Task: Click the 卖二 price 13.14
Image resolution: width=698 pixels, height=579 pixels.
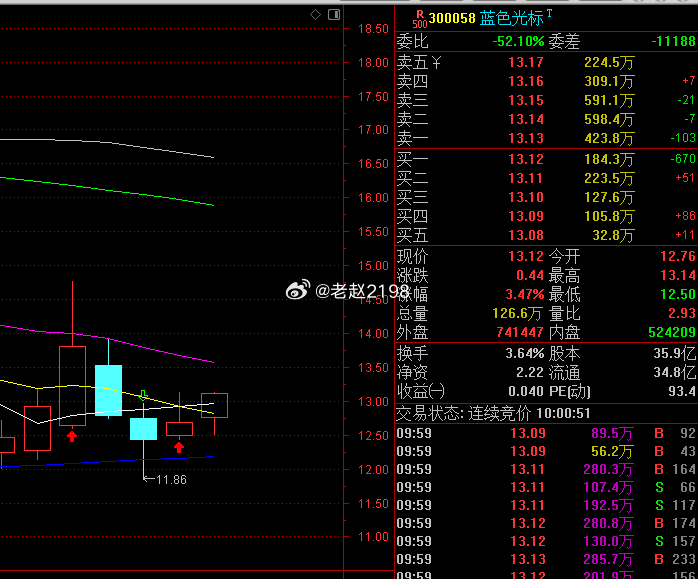Action: (526, 120)
